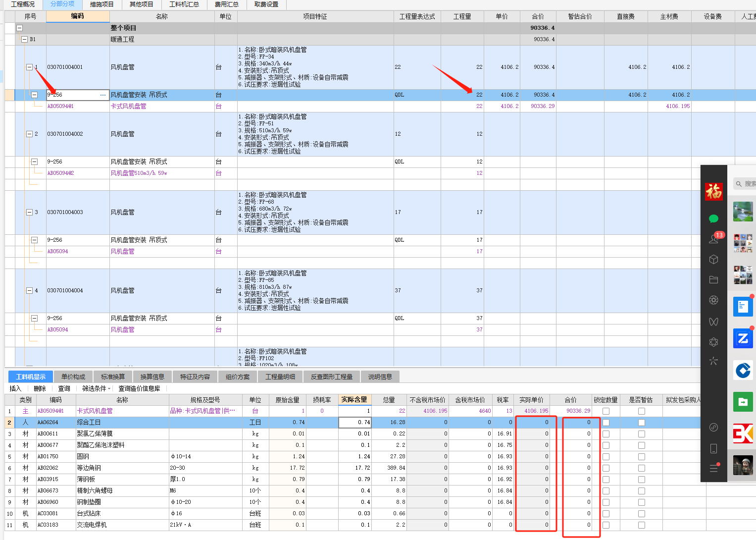This screenshot has height=540, width=756.
Task: Click the 实际单价 column header
Action: point(531,400)
